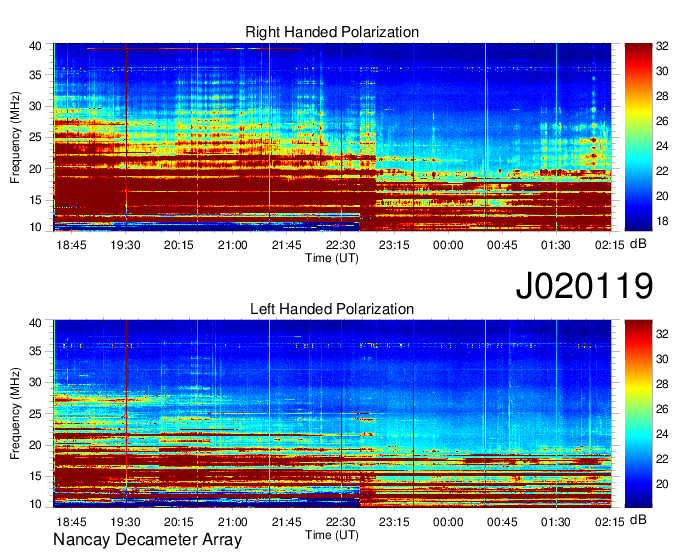The image size is (680, 552).
Task: Click the Right Handed plot's dB colorbar
Action: (x=638, y=137)
